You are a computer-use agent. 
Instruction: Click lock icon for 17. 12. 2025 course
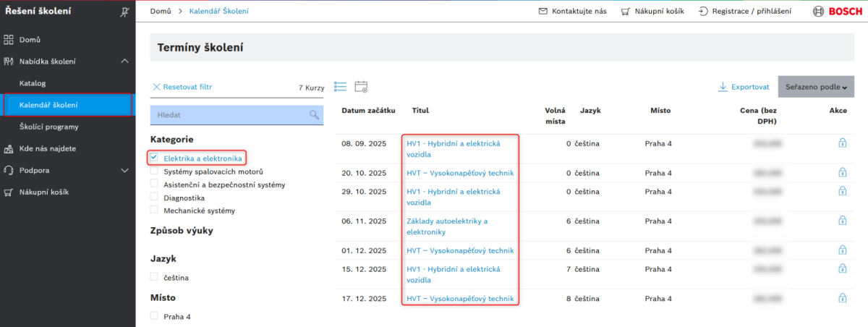click(842, 298)
